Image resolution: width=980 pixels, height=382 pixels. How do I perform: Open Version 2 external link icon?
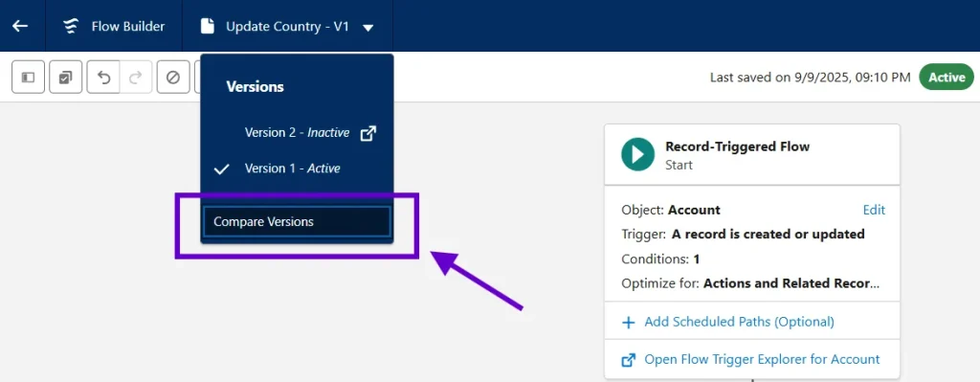coord(368,133)
